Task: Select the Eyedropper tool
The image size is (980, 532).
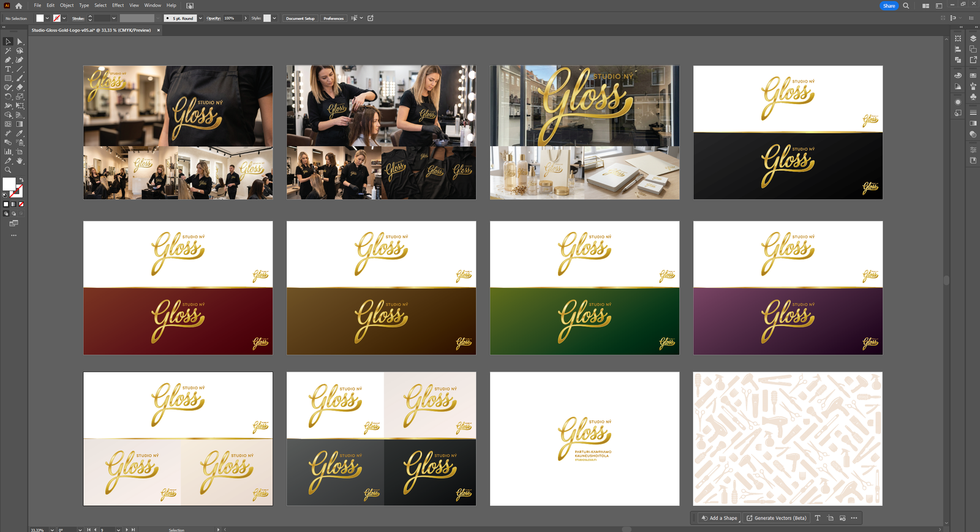Action: 20,133
